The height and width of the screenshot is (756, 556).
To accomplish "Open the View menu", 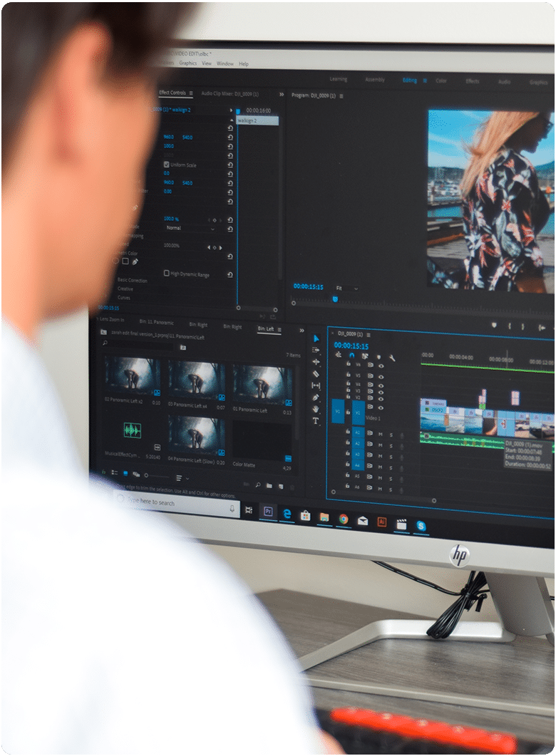I will 207,63.
